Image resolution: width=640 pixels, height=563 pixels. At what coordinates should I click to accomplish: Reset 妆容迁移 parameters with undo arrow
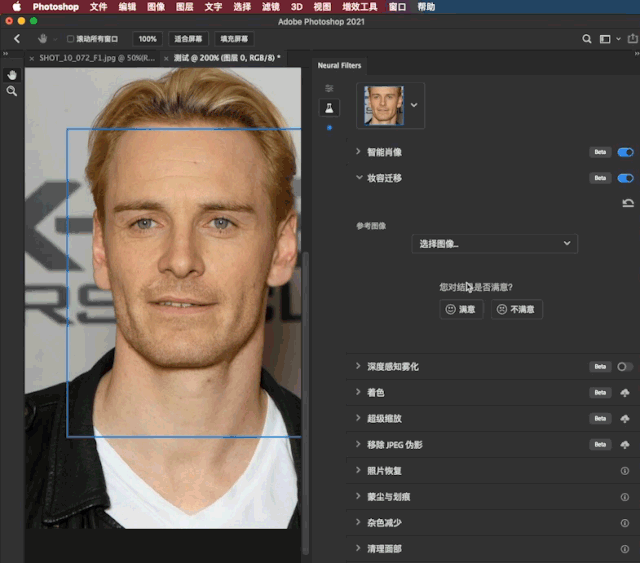[x=628, y=203]
